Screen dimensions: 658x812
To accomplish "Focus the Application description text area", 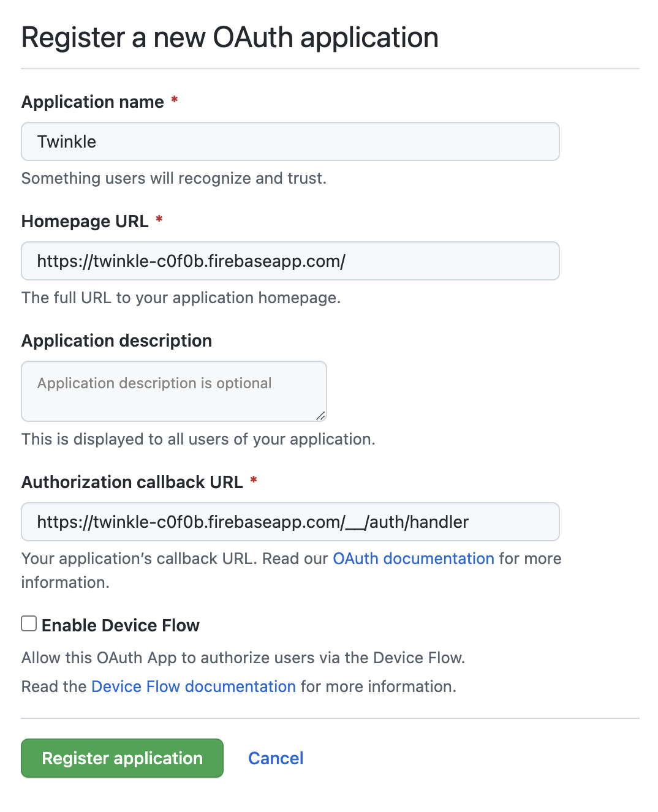I will (173, 391).
